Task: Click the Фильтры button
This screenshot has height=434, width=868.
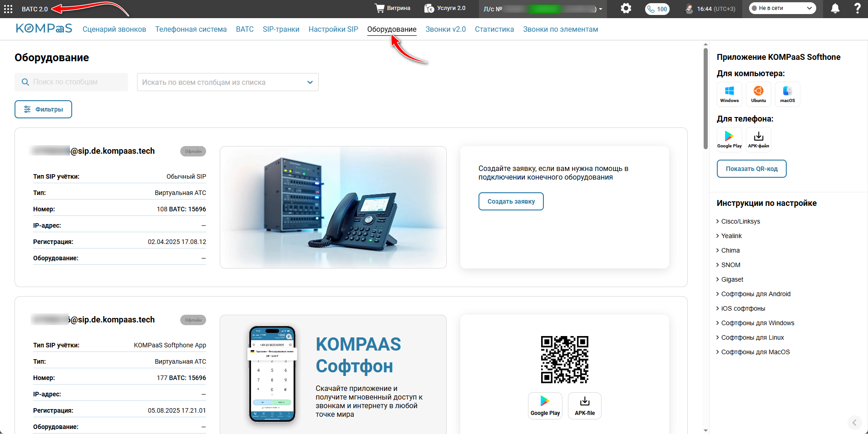Action: coord(43,109)
